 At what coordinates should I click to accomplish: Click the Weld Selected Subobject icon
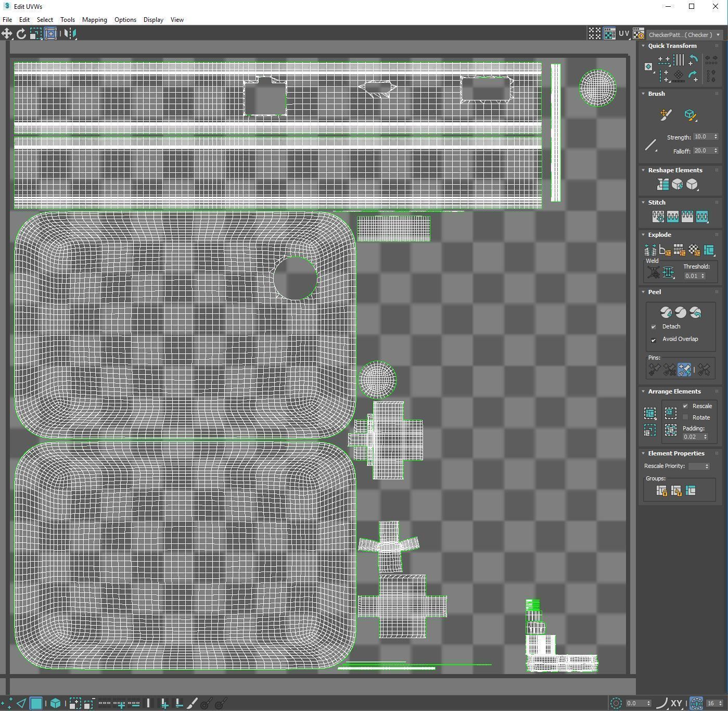[x=668, y=272]
